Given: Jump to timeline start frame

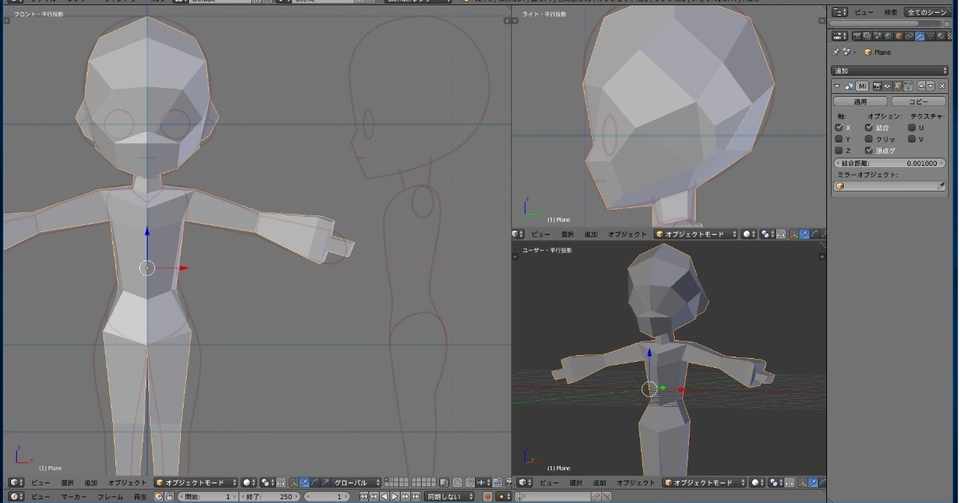Looking at the screenshot, I should 364,496.
